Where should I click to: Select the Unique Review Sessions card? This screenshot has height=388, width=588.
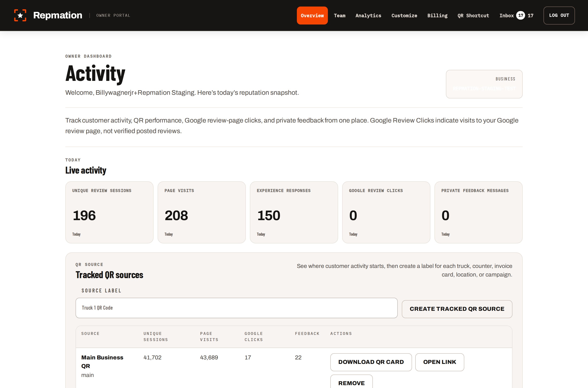coord(109,212)
